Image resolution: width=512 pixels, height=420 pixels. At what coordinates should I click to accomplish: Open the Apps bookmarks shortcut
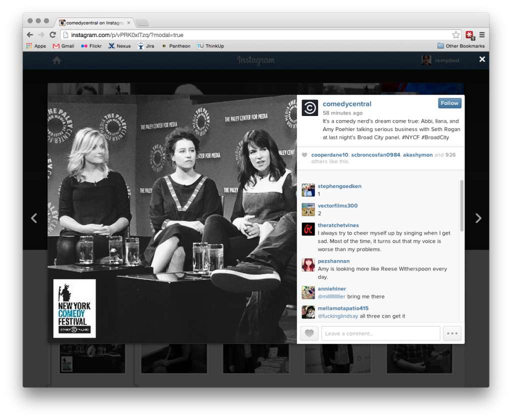[36, 46]
